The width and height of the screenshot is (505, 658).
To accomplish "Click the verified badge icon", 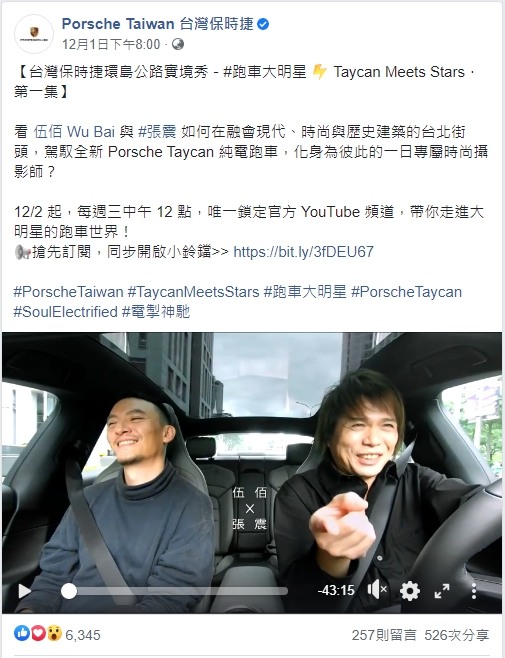I will (263, 24).
